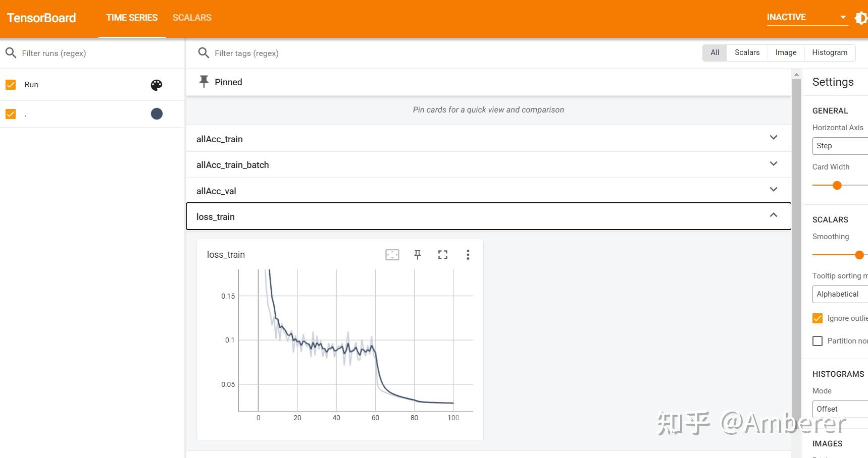This screenshot has width=868, height=458.
Task: Click the Filter runs search icon
Action: click(11, 52)
